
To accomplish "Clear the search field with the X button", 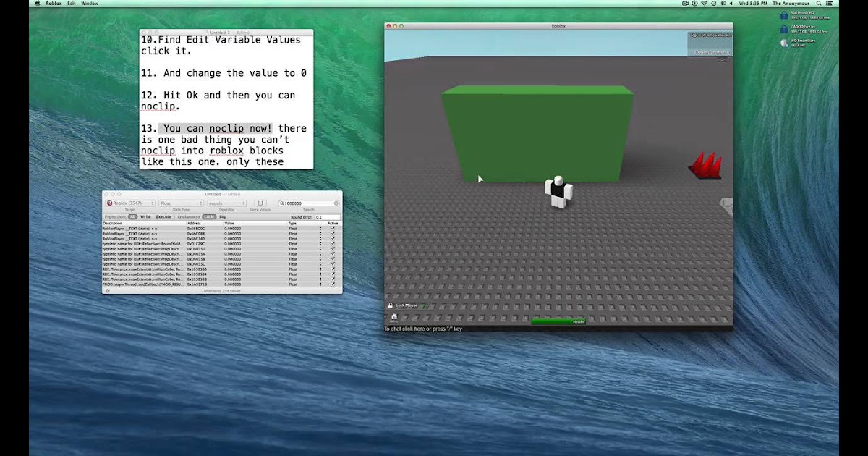I will pos(336,203).
